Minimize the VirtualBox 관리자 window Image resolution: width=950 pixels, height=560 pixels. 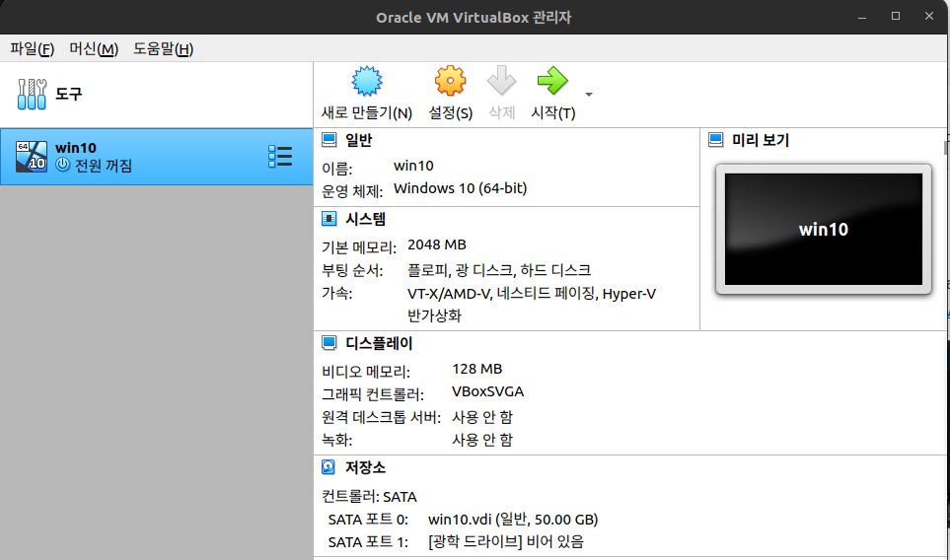click(862, 17)
